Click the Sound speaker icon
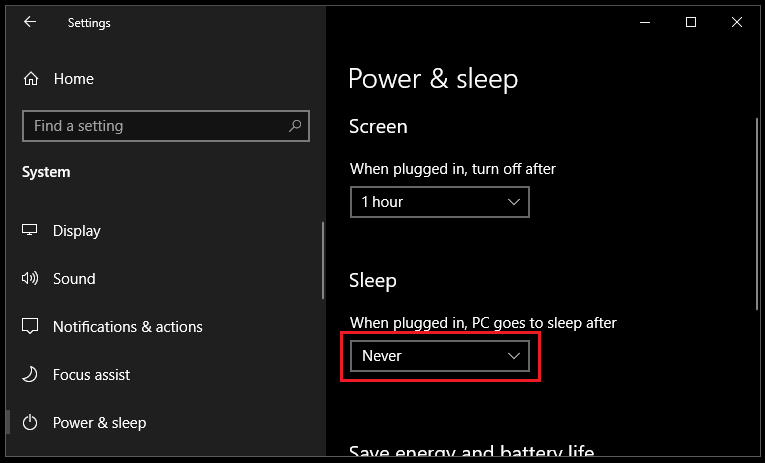This screenshot has height=463, width=765. pos(31,279)
